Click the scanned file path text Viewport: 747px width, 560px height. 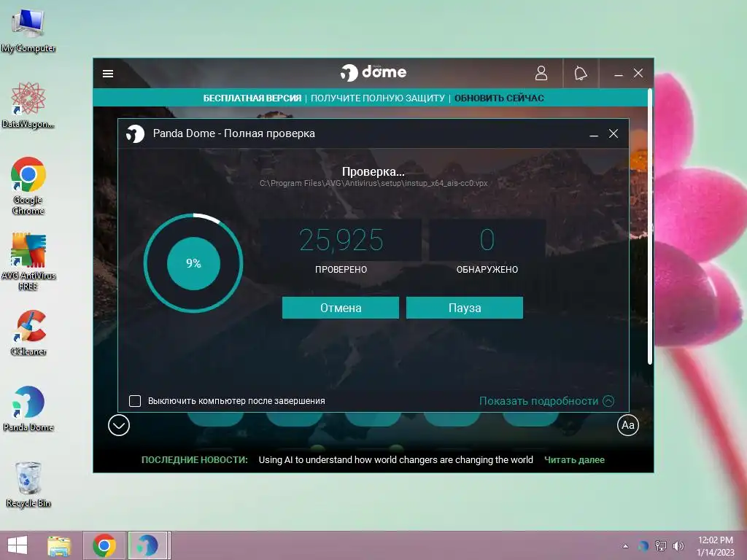[373, 183]
